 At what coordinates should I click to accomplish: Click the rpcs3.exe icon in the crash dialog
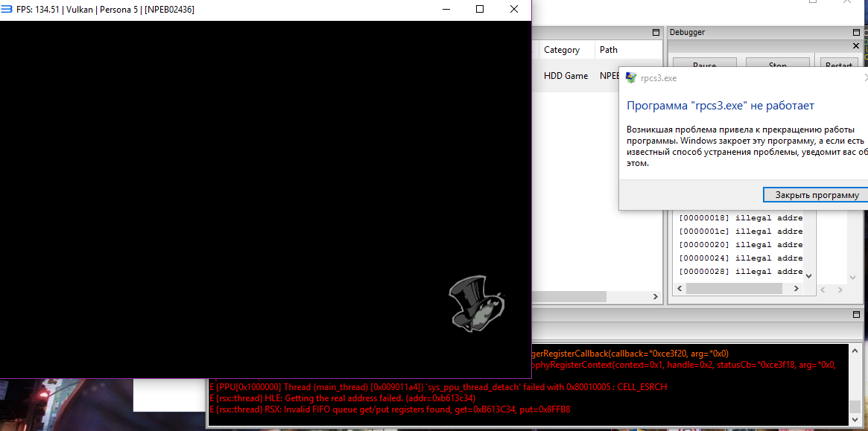(x=630, y=78)
